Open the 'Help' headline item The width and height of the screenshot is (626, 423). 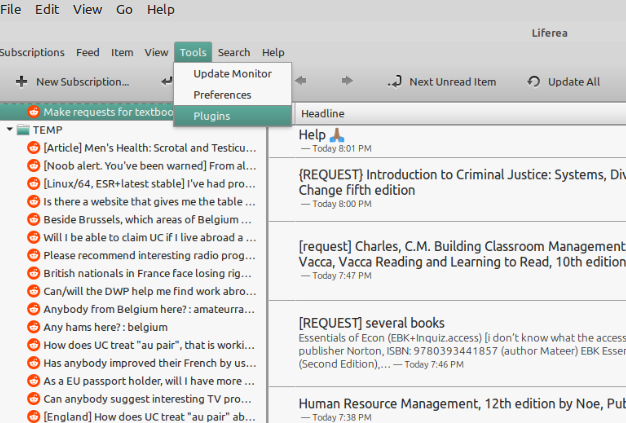tap(312, 135)
